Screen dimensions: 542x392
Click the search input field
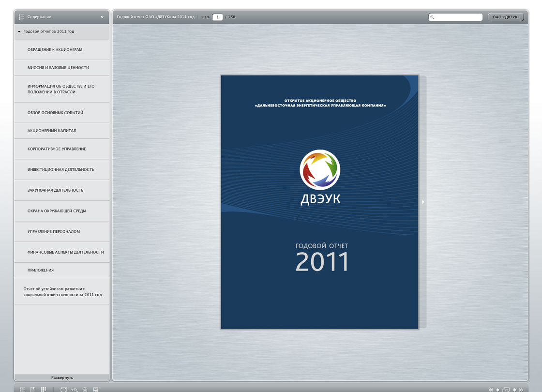(x=455, y=17)
